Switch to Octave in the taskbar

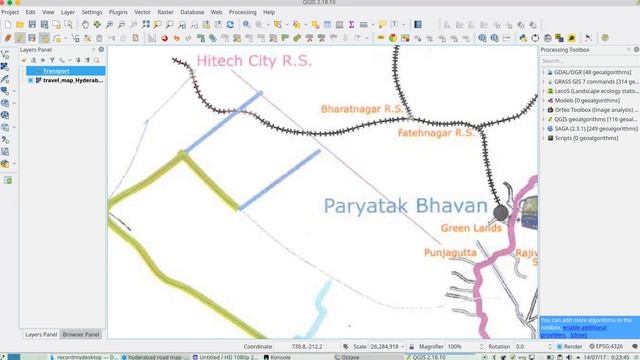[347, 357]
